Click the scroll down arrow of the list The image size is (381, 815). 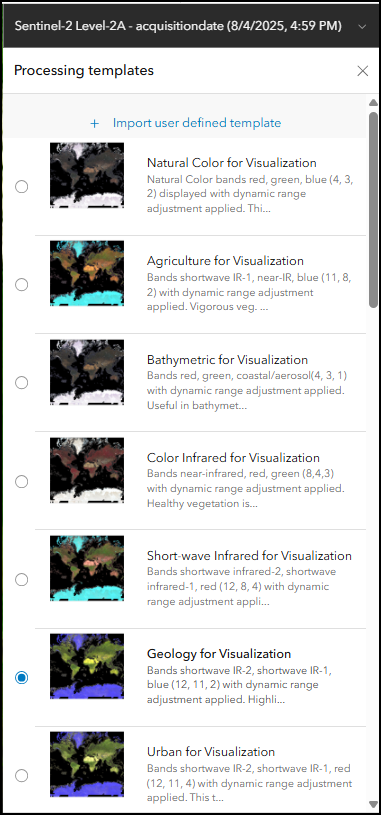point(373,804)
